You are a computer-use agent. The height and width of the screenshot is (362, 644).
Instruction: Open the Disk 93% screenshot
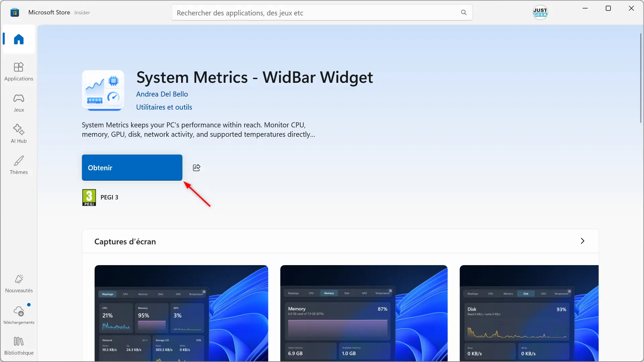tap(529, 313)
